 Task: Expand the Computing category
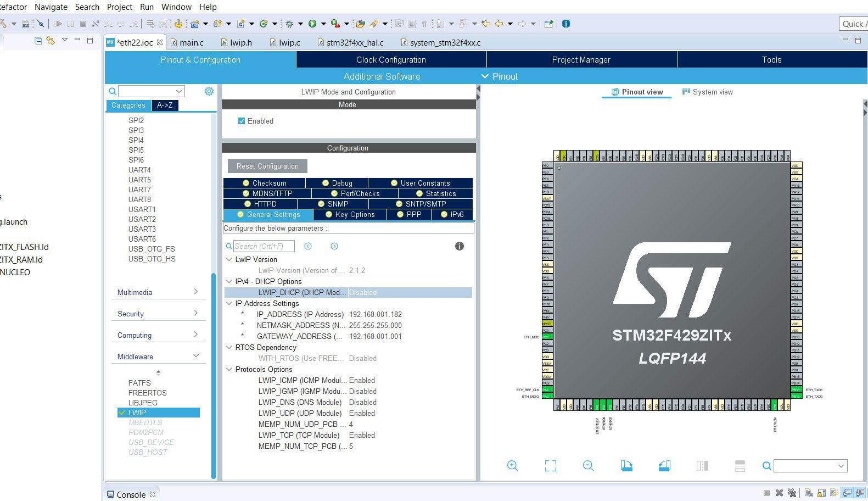tap(158, 335)
